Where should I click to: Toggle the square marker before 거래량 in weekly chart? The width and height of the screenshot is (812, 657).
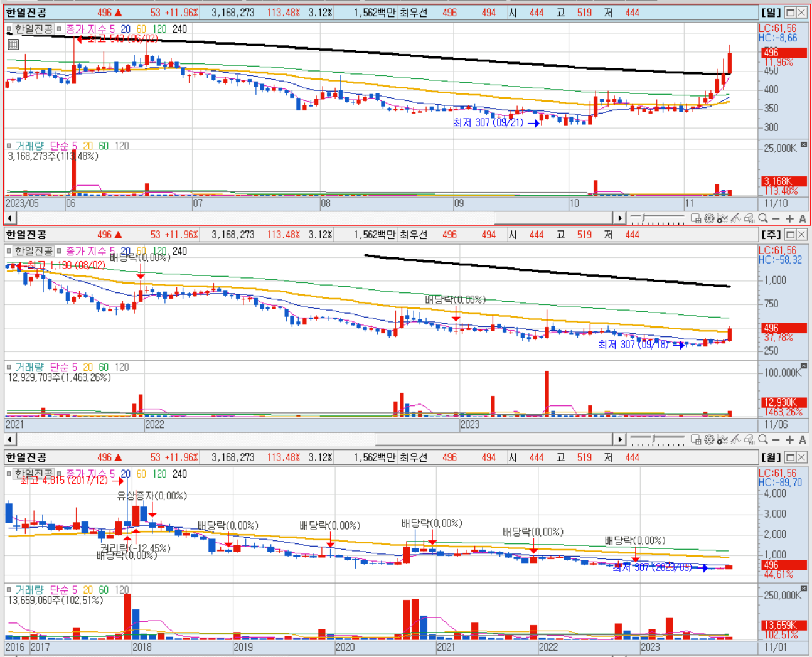click(x=9, y=367)
